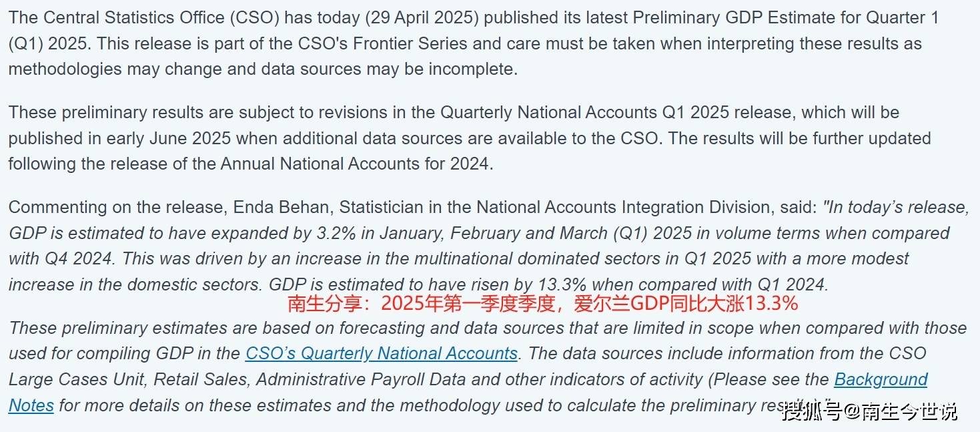Click the 搜狐号@南生今世说 watermark
This screenshot has width=980, height=432.
(870, 411)
